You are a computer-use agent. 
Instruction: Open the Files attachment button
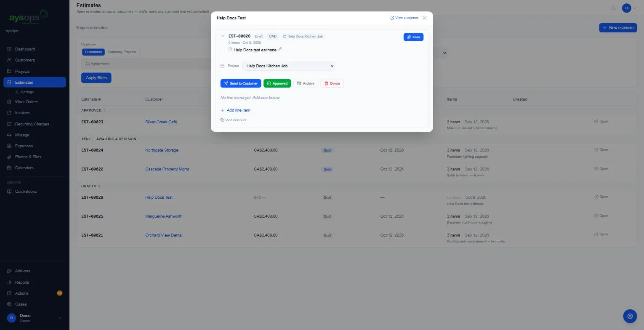pos(413,37)
